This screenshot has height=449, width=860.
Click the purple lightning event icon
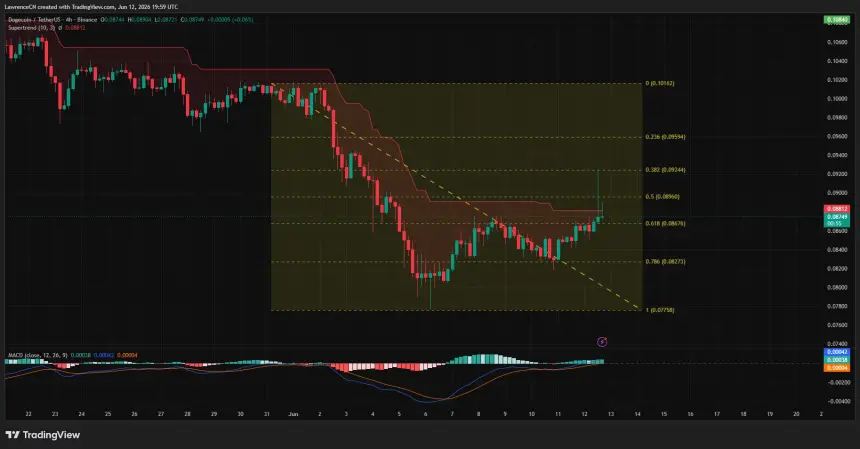click(x=602, y=342)
